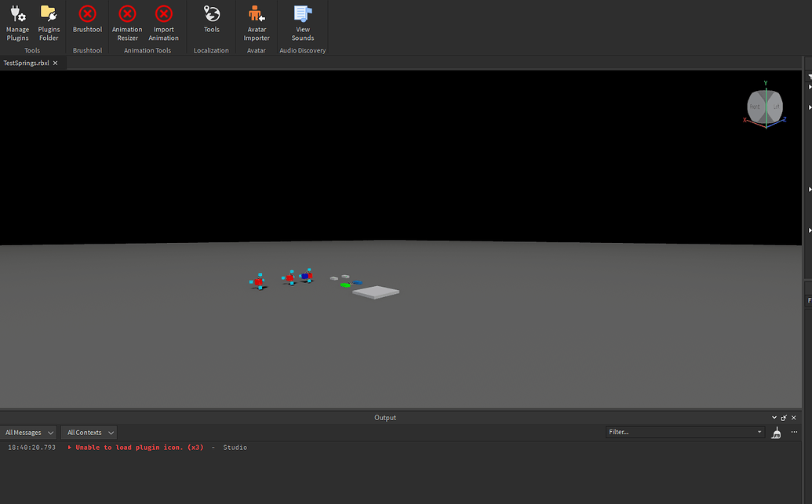Click the Z axis on view gizmo
This screenshot has width=812, height=504.
[x=785, y=119]
